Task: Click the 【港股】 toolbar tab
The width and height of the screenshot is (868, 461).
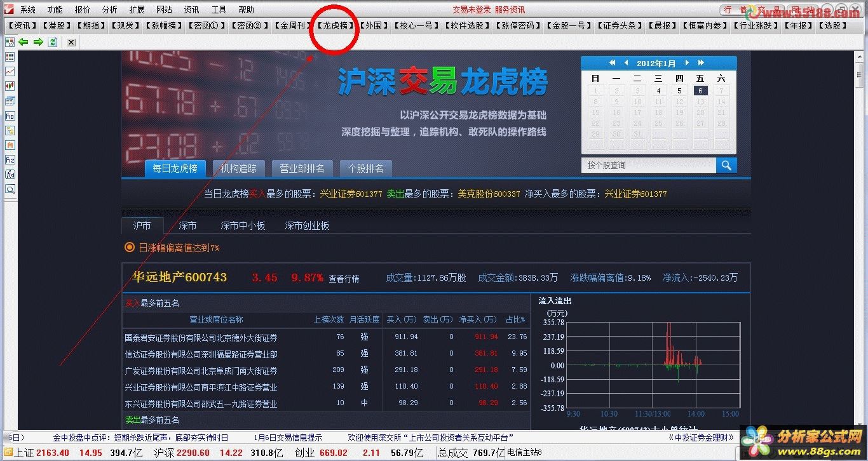Action: [57, 25]
